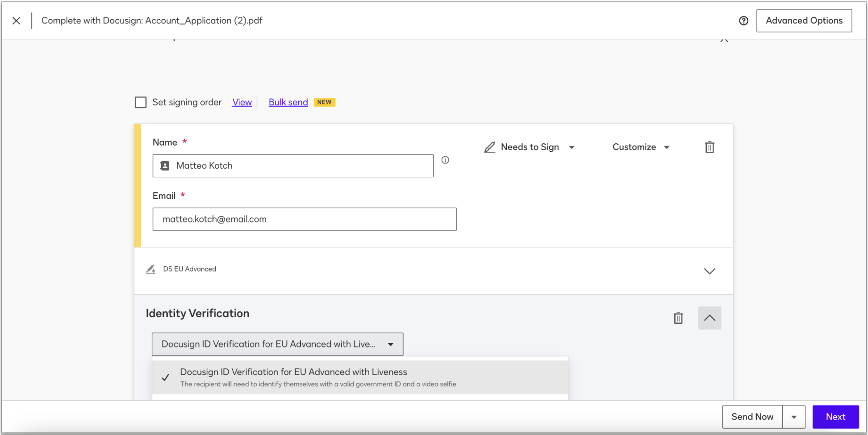Enable the Set signing order checkbox
The width and height of the screenshot is (868, 435).
[x=141, y=102]
